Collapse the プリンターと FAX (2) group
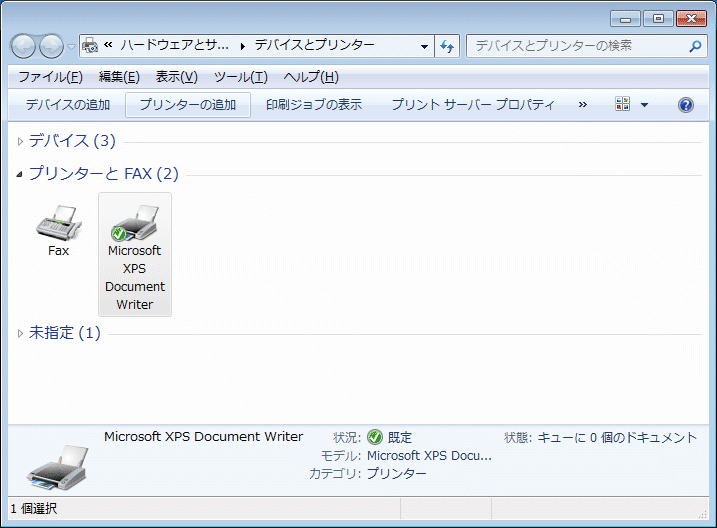 tap(19, 174)
